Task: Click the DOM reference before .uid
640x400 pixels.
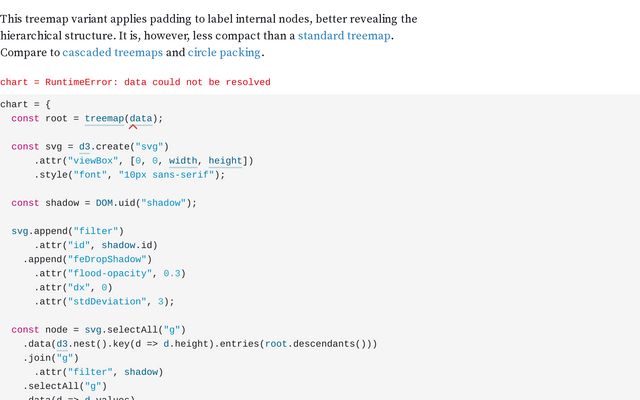Action: [104, 203]
